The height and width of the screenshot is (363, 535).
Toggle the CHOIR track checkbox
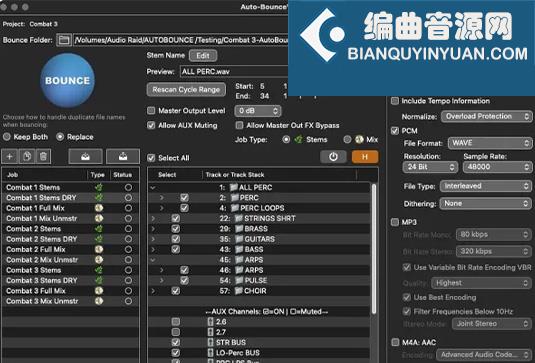pos(175,291)
